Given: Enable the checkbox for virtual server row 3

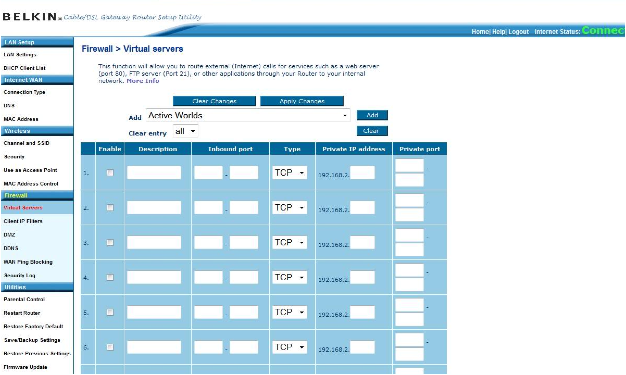Looking at the screenshot, I should coord(110,242).
